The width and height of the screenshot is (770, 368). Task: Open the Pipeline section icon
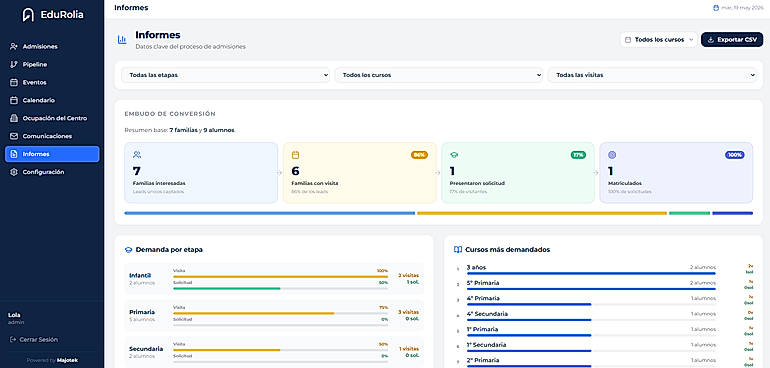[x=14, y=64]
